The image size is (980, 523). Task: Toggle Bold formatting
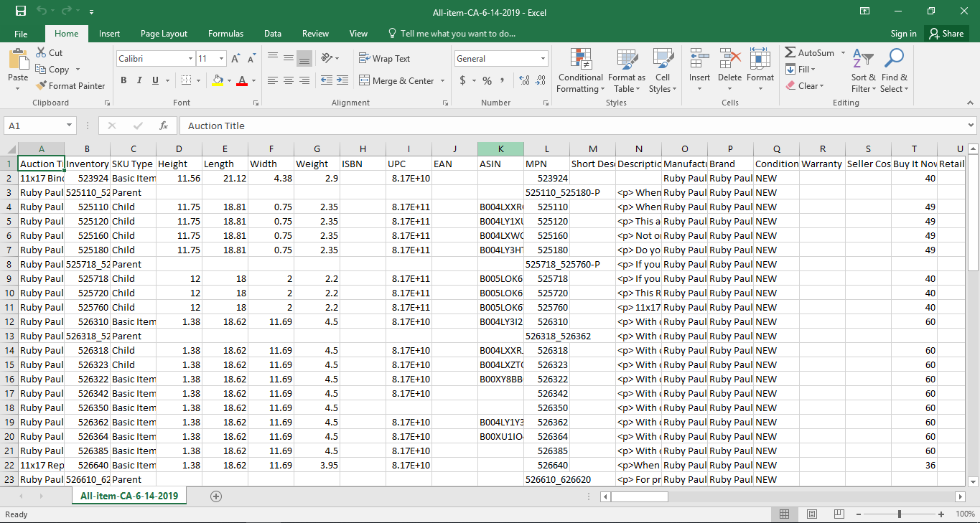(123, 81)
